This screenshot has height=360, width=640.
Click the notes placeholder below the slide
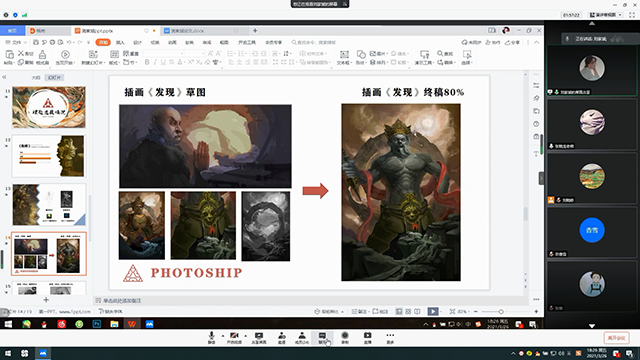[121, 301]
